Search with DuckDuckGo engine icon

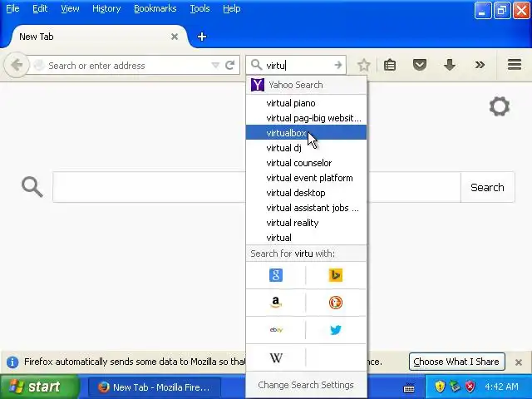336,303
